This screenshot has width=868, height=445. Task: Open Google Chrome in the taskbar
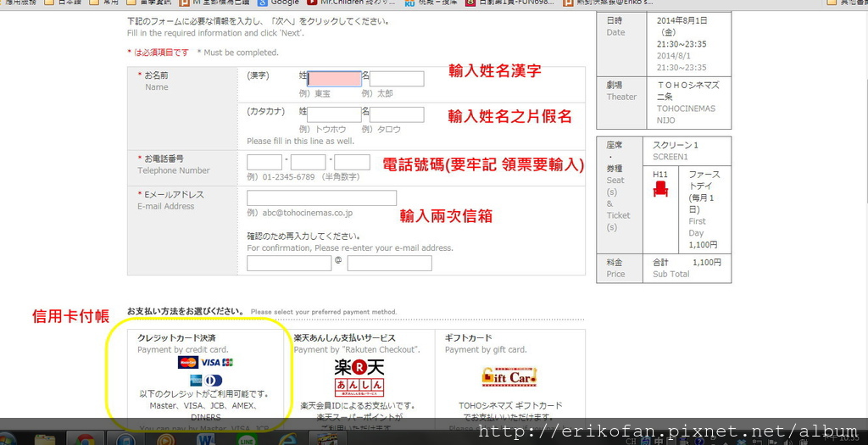[85, 441]
